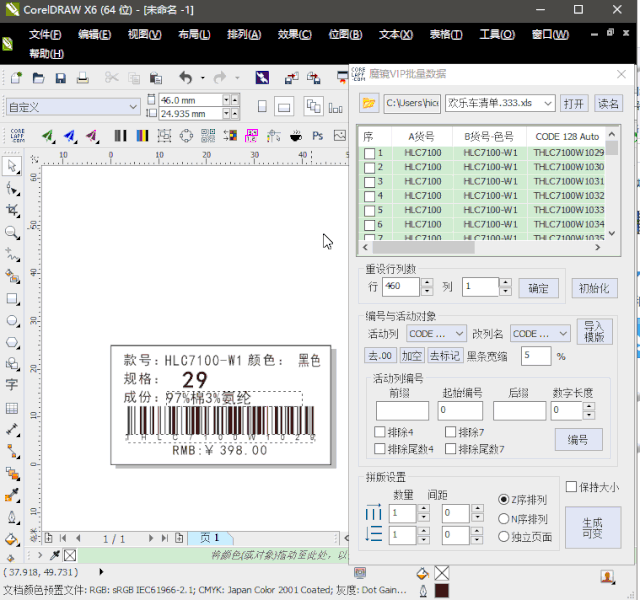Enable the 排除尾数4 checkbox
The image size is (640, 600).
point(380,449)
